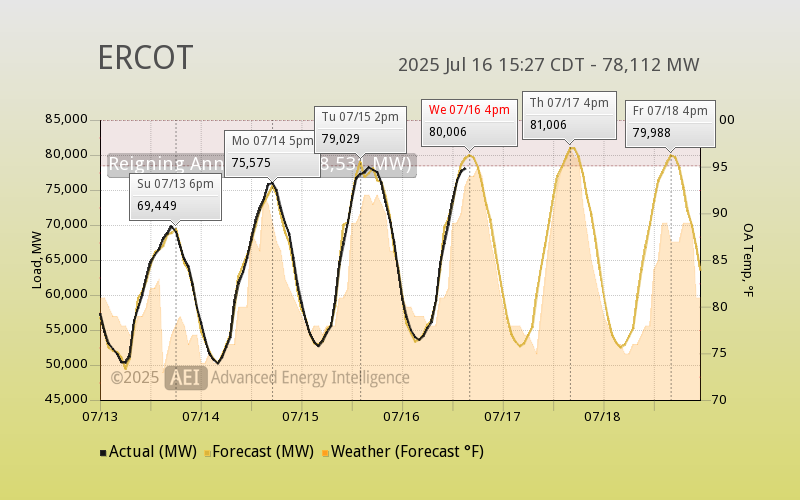This screenshot has width=800, height=500.
Task: Click the 69,449 peak value
Action: pos(157,206)
